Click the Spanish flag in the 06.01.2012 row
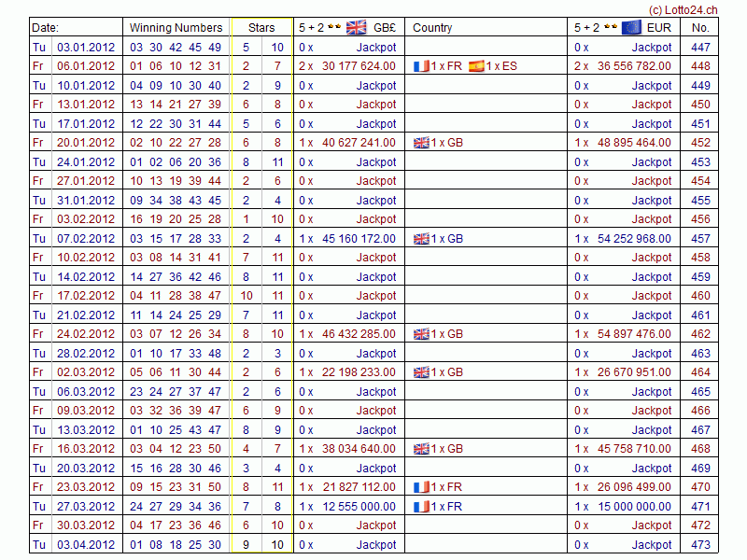This screenshot has height=560, width=747. pos(476,66)
